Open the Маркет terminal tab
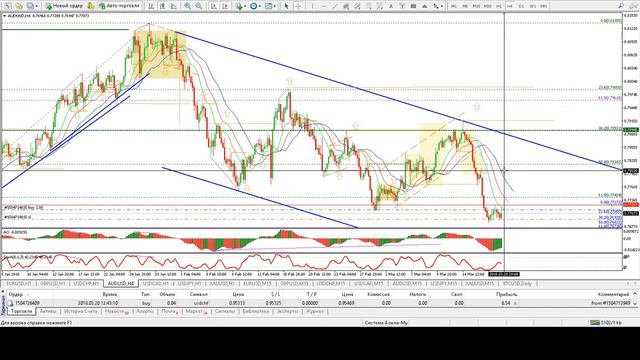The height and width of the screenshot is (360, 640). (196, 311)
